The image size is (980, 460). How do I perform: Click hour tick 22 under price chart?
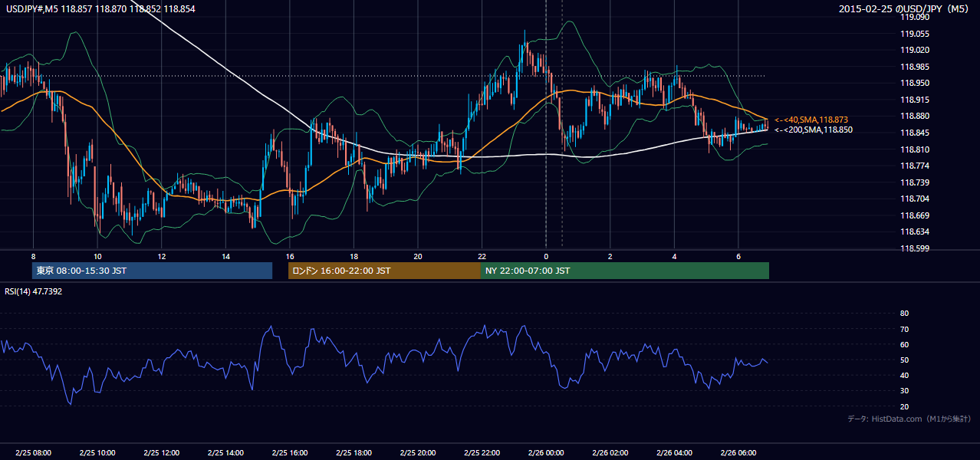pyautogui.click(x=482, y=256)
